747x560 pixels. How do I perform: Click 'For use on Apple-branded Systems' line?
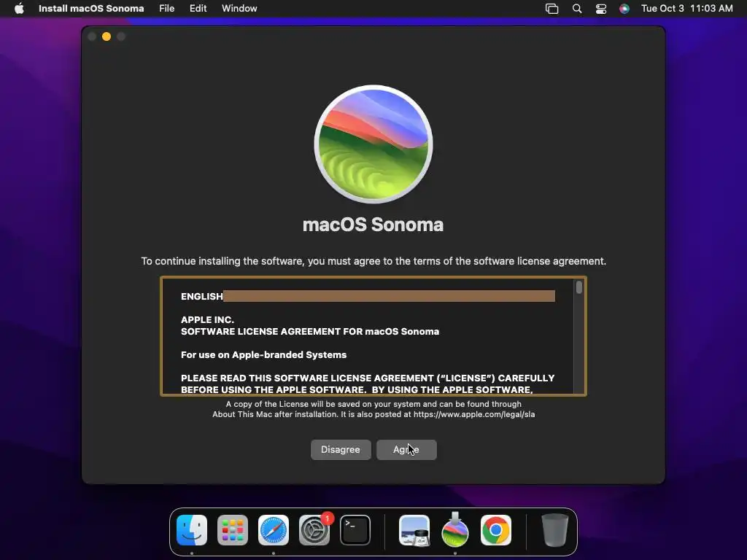(x=263, y=355)
